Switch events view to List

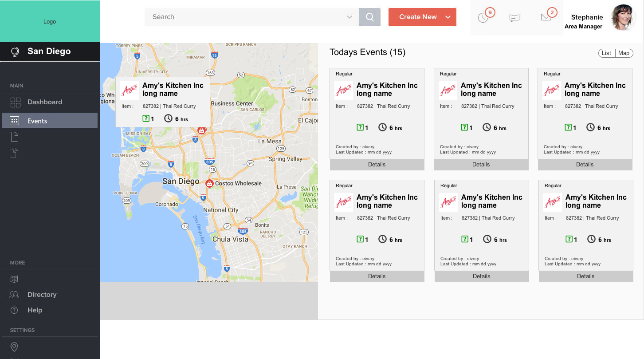606,53
